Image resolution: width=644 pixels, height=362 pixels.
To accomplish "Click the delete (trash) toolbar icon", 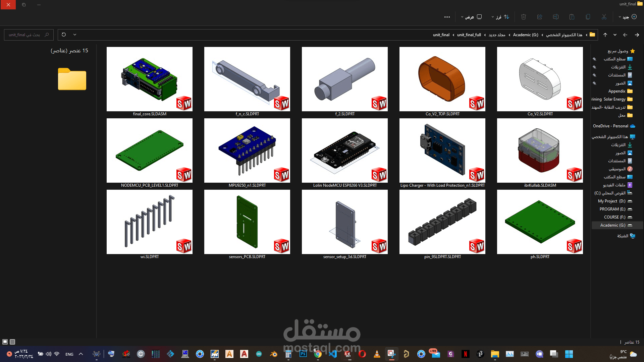I will click(524, 17).
